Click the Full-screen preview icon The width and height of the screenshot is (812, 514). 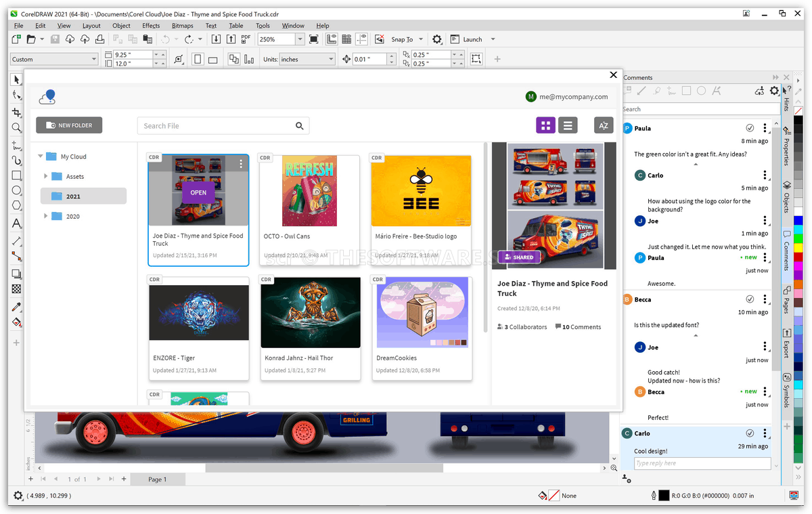tap(314, 40)
